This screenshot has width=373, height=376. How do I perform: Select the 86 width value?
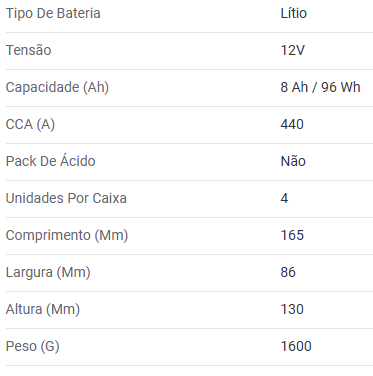(x=288, y=272)
